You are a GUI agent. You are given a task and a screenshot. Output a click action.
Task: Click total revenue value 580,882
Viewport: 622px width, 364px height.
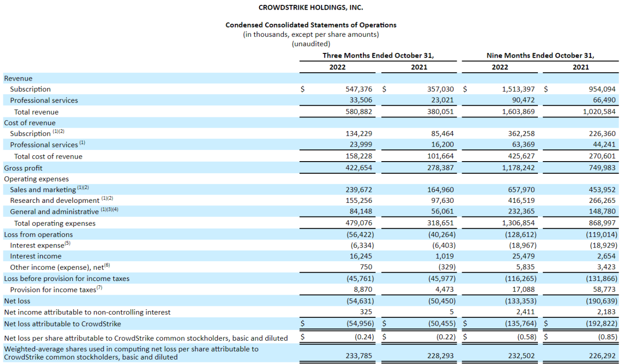[x=359, y=112]
